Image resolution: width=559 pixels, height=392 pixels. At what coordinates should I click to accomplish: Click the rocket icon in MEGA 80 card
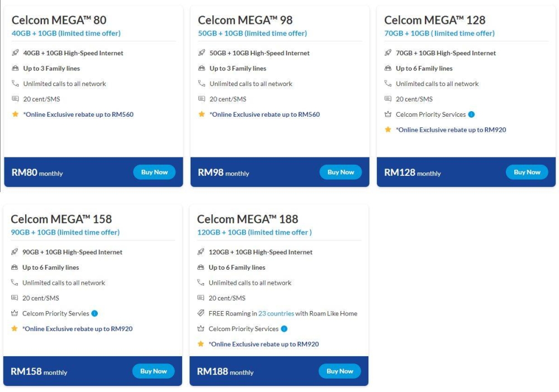pos(15,52)
